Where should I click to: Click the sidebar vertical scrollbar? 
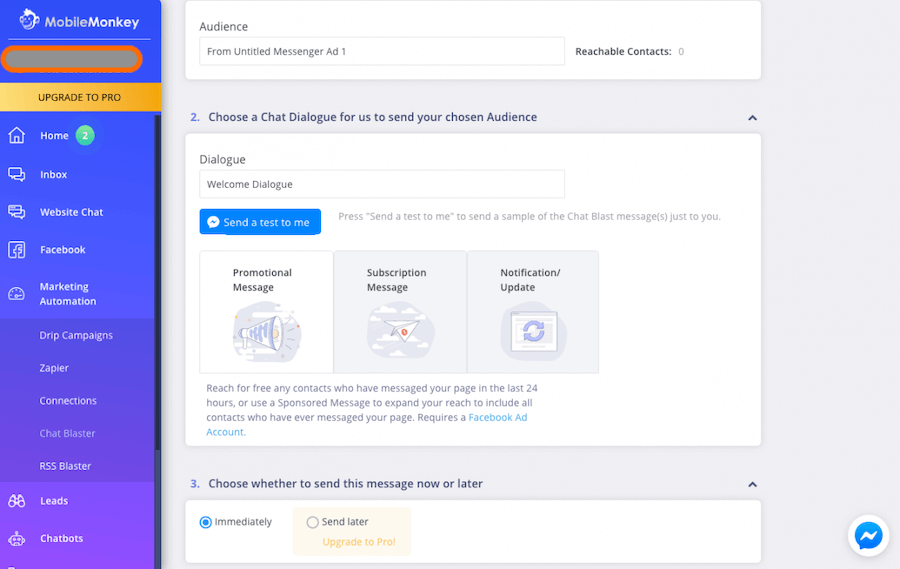click(157, 281)
